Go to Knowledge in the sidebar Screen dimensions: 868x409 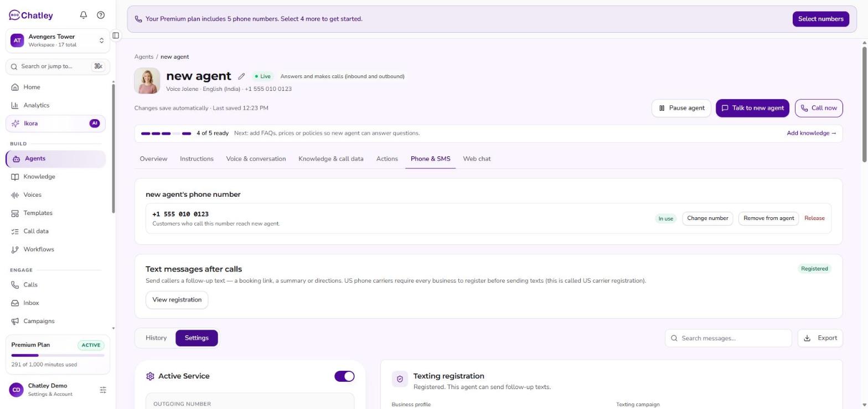55,177
